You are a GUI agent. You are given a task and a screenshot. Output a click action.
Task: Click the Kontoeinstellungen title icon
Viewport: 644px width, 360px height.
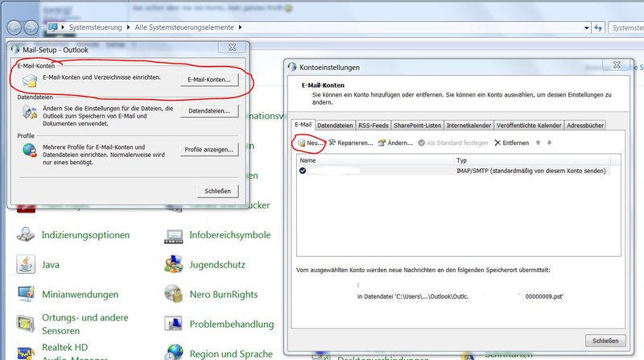(x=292, y=67)
